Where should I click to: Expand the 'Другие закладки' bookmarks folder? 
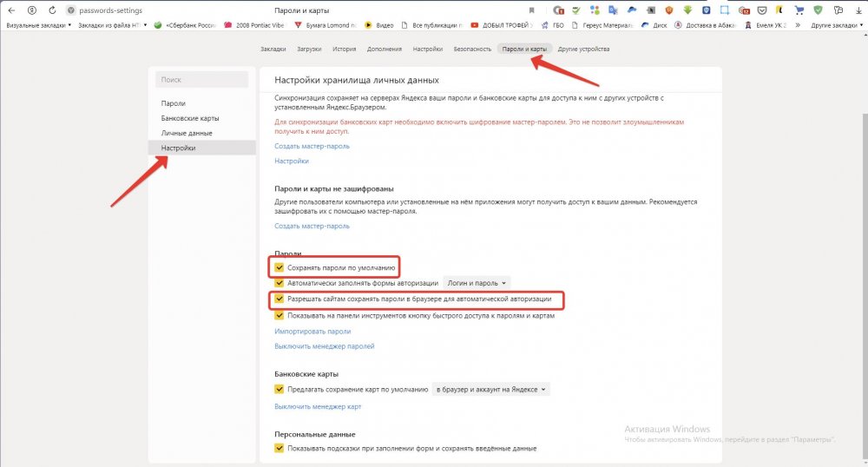click(x=834, y=25)
